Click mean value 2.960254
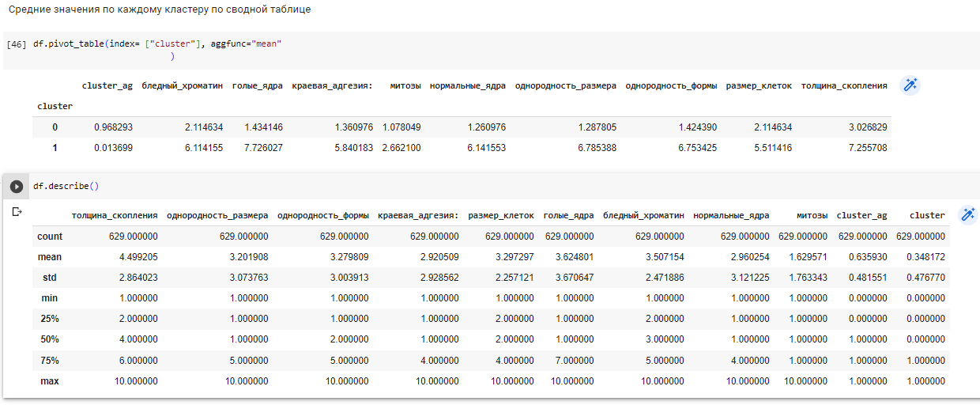 [749, 257]
